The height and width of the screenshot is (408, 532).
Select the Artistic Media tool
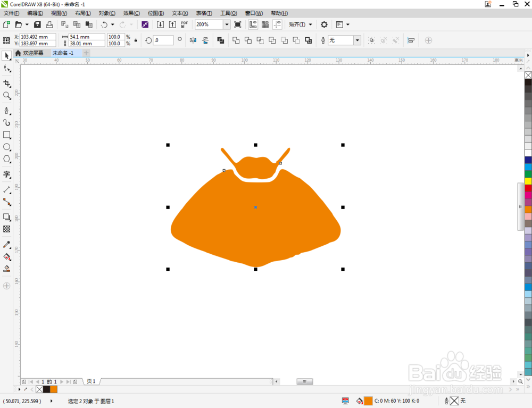(7, 122)
